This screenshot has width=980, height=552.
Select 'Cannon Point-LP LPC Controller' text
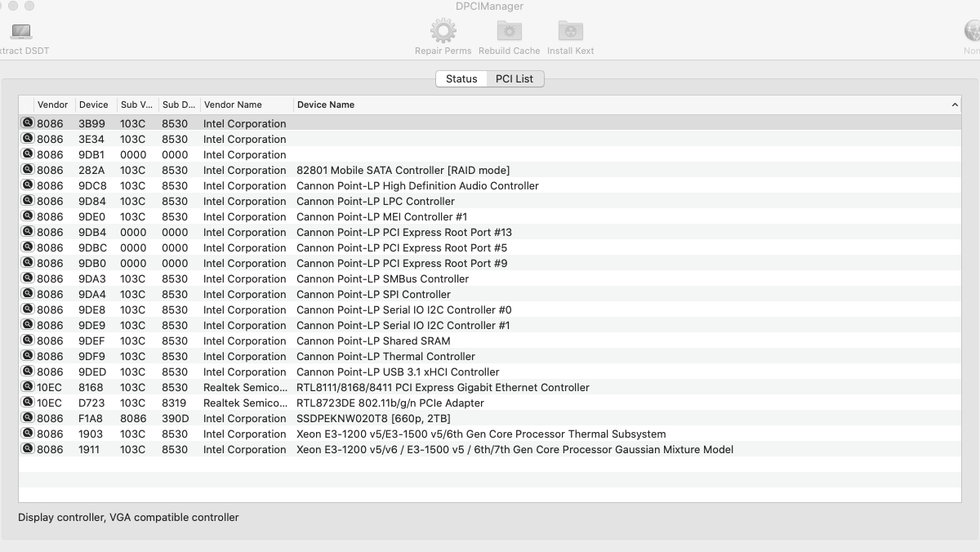[376, 201]
